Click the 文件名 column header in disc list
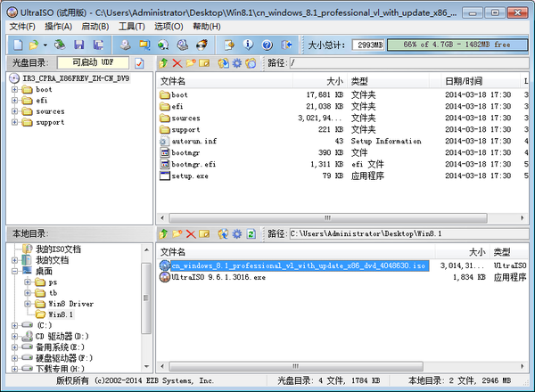Viewport: 535px width, 392px height. tap(226, 81)
